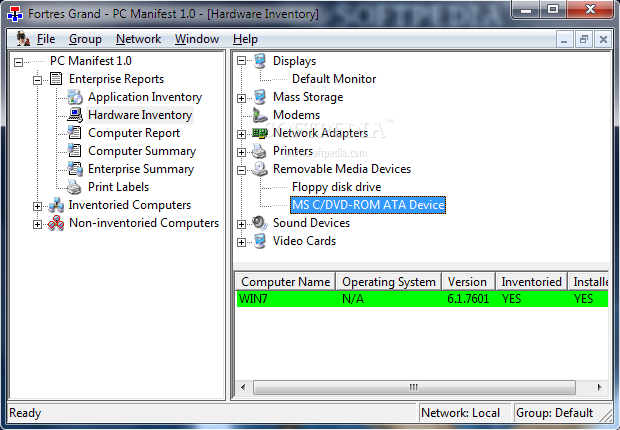Click the Application Inventory icon
The width and height of the screenshot is (620, 430).
(75, 97)
